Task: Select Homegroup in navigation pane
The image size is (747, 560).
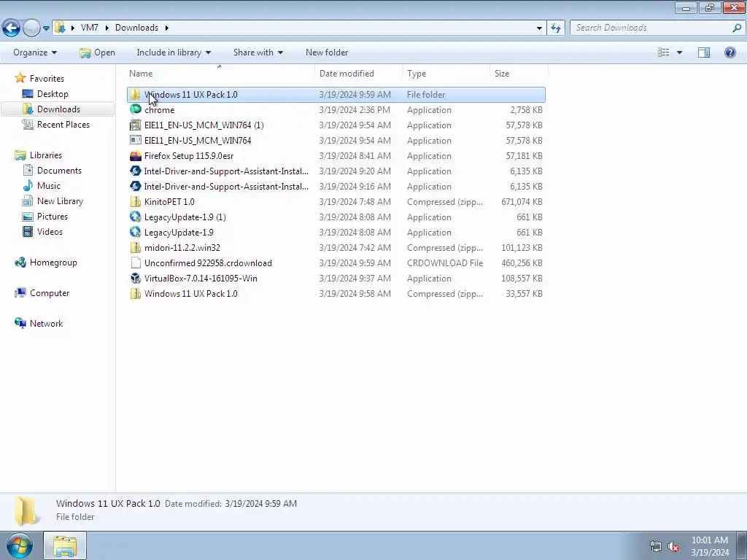Action: (53, 262)
